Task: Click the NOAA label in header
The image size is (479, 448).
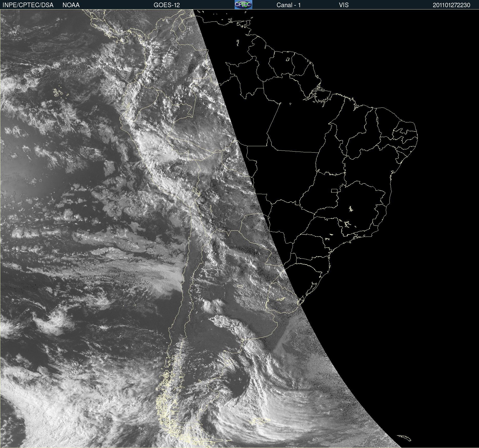Action: click(71, 5)
